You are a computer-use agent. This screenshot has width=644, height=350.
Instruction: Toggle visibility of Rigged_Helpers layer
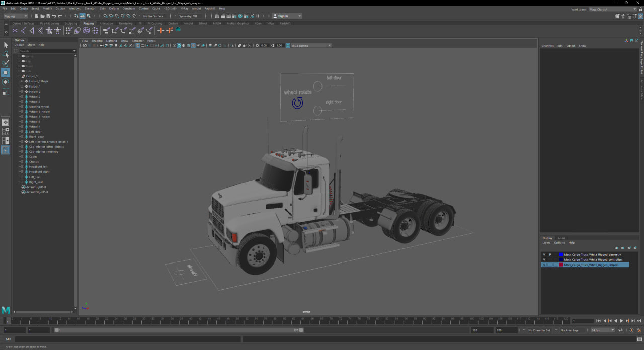544,265
